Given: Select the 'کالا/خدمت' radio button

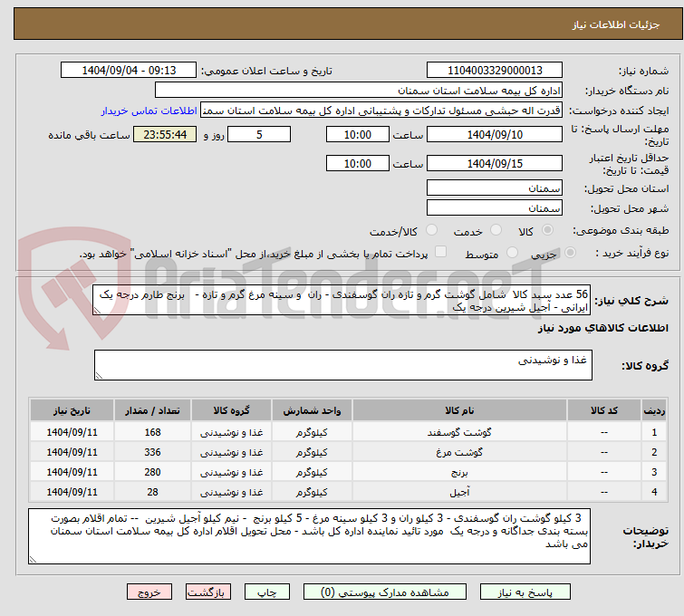Looking at the screenshot, I should click(431, 230).
